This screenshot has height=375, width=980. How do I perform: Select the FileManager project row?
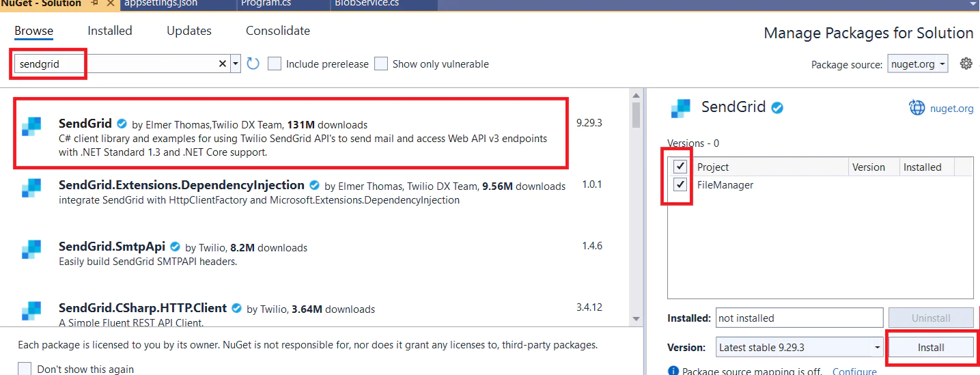[820, 184]
